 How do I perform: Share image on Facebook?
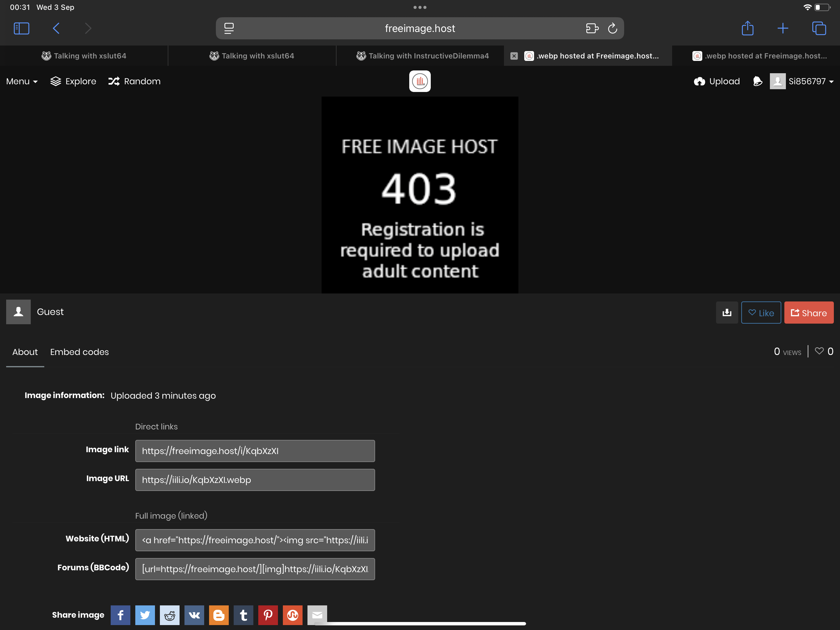click(x=121, y=615)
